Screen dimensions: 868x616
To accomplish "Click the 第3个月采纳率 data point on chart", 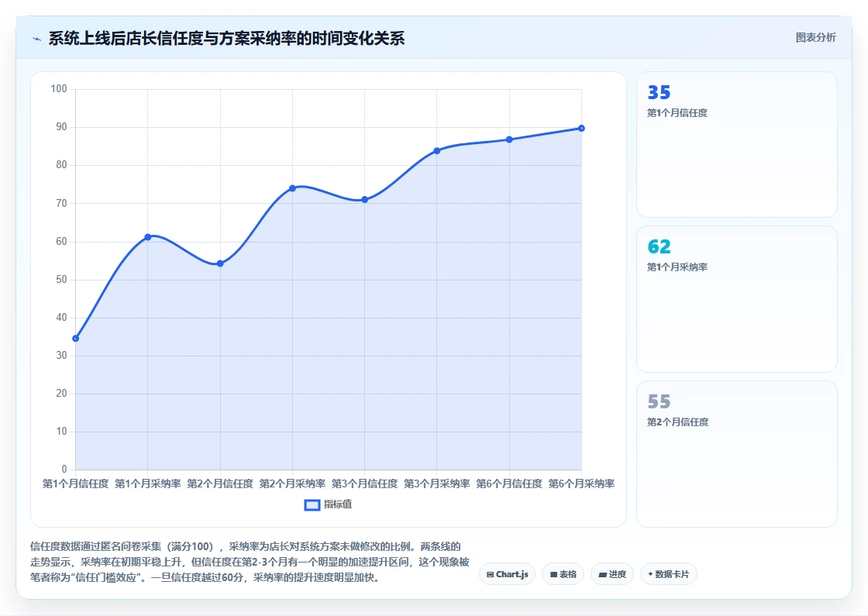I will point(437,150).
